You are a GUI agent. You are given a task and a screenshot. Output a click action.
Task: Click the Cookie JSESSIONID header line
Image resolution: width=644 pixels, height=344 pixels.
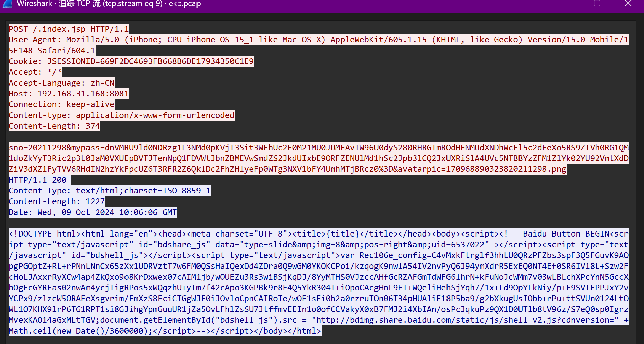click(131, 61)
